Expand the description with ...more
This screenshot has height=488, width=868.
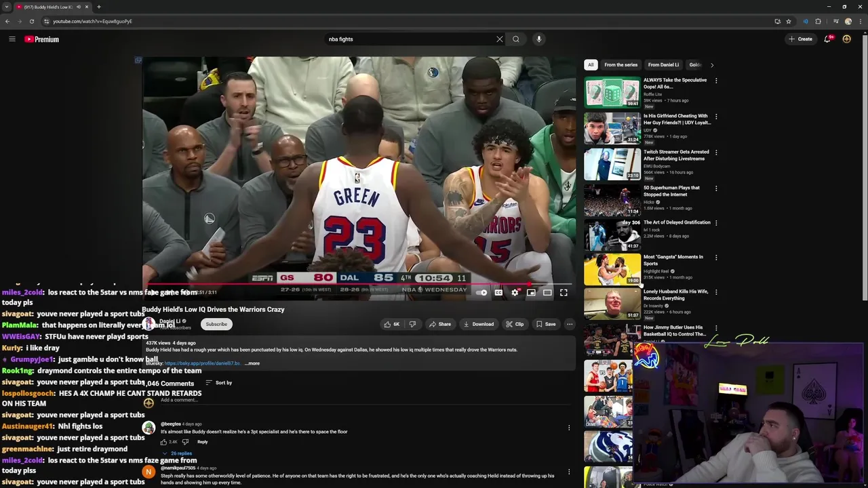pos(252,363)
